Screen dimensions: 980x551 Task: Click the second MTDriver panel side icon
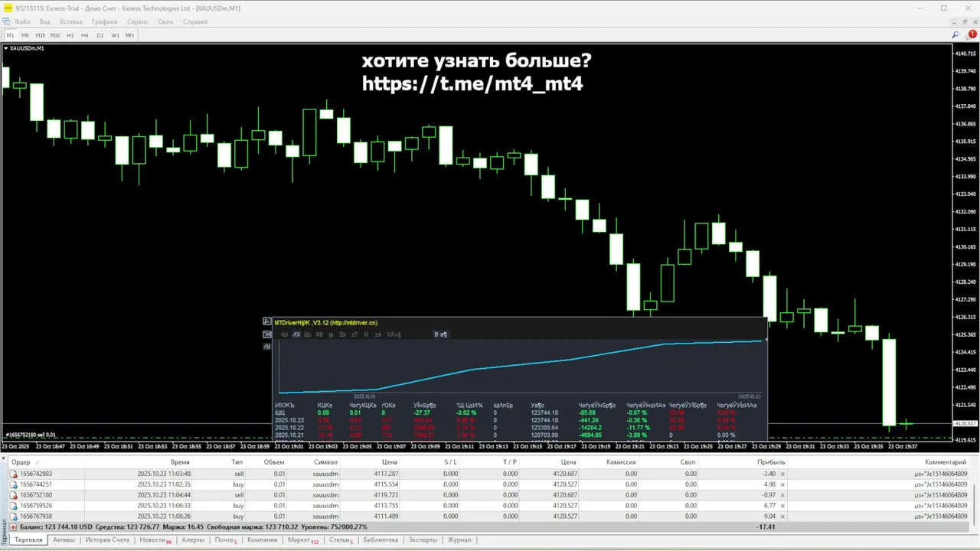pyautogui.click(x=266, y=334)
